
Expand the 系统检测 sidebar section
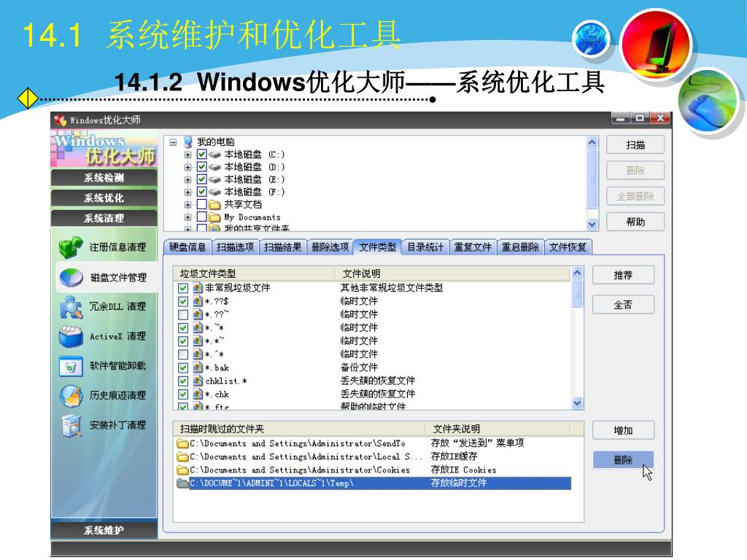point(104,178)
